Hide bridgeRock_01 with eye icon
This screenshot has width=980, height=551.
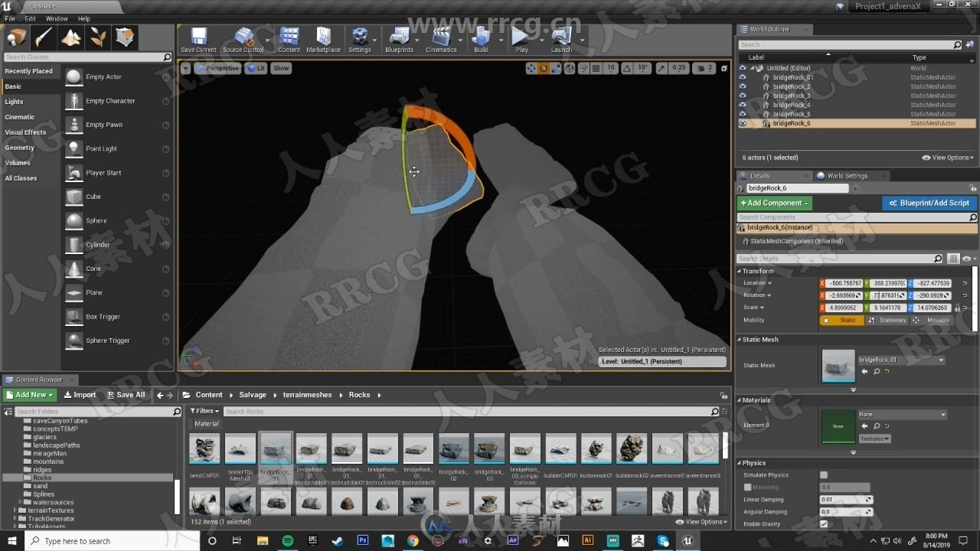[742, 77]
